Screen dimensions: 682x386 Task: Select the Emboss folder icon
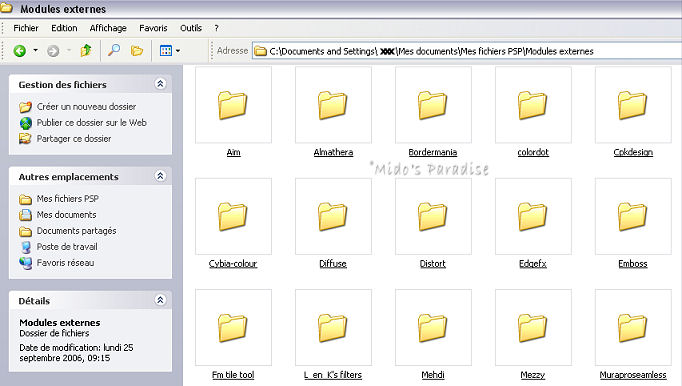pos(633,216)
